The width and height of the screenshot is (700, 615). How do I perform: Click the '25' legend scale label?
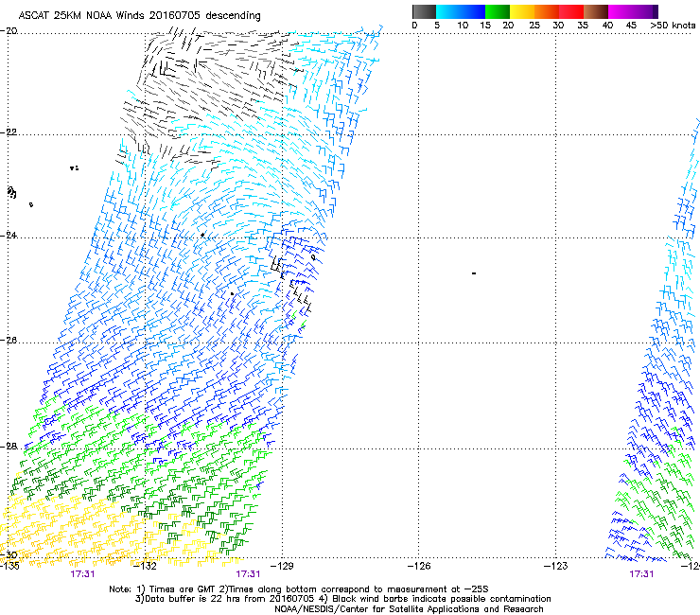(534, 26)
